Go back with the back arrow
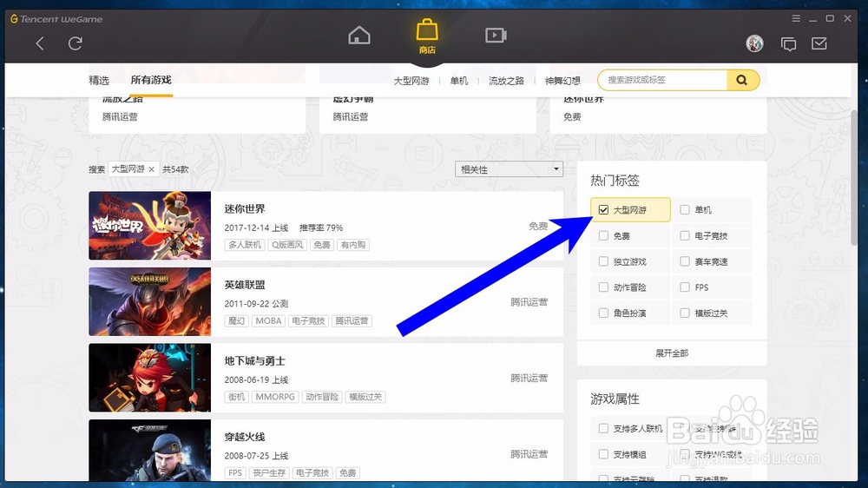Screen dimensions: 868x488 coord(40,43)
